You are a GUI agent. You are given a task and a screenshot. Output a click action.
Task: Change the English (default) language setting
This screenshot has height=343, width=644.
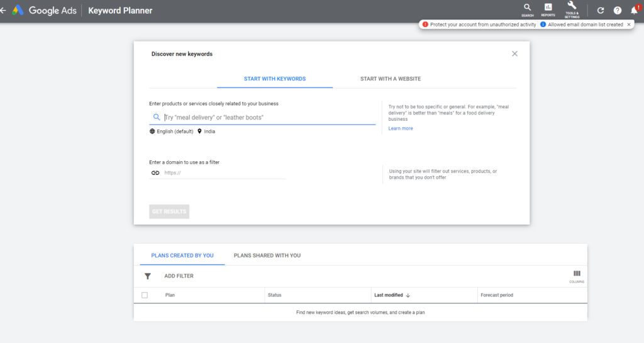click(171, 132)
